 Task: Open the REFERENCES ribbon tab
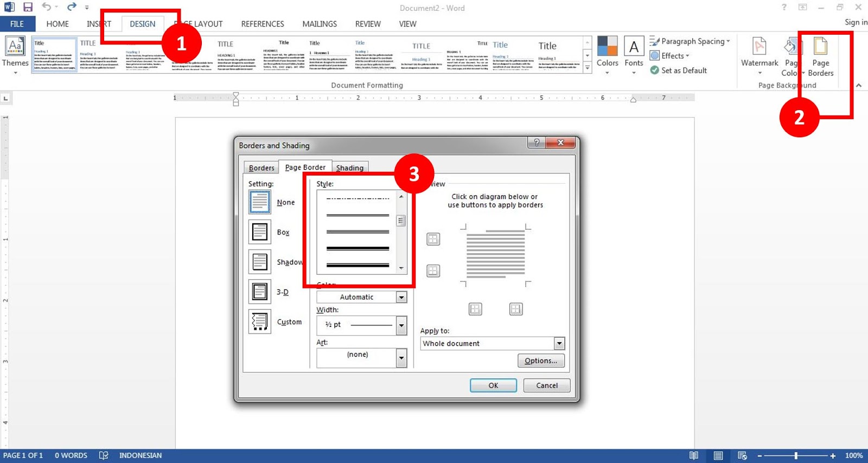click(x=263, y=24)
